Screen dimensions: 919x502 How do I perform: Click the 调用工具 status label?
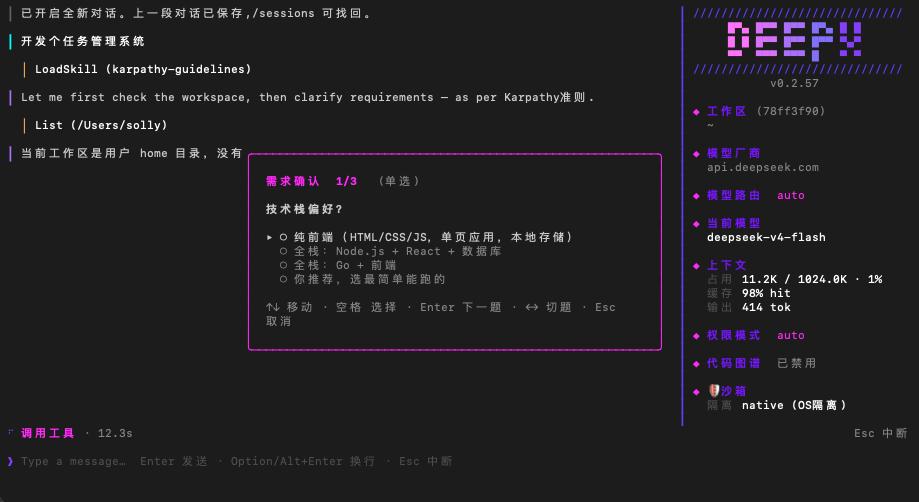[48, 433]
